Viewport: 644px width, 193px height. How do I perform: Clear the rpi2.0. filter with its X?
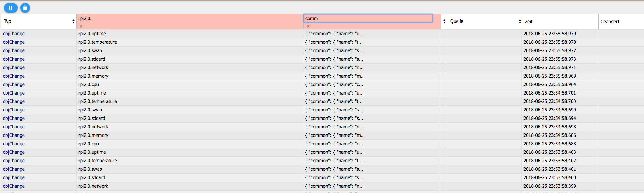81,26
